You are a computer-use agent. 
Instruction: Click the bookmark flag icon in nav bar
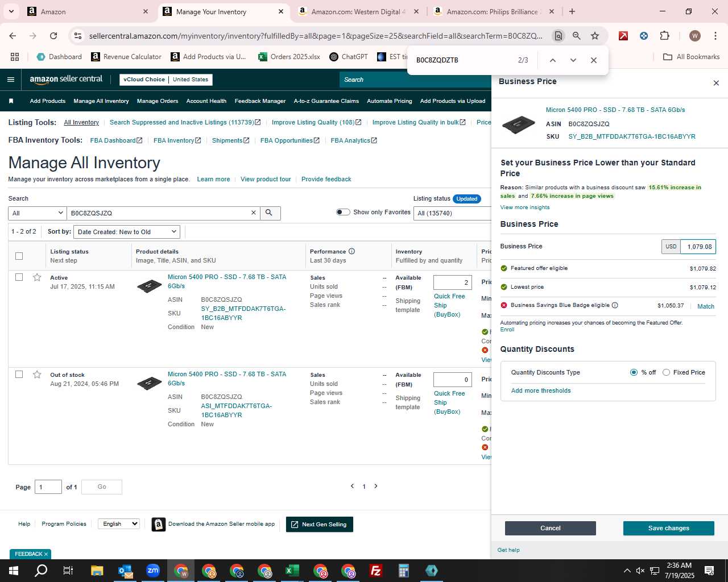(x=11, y=101)
